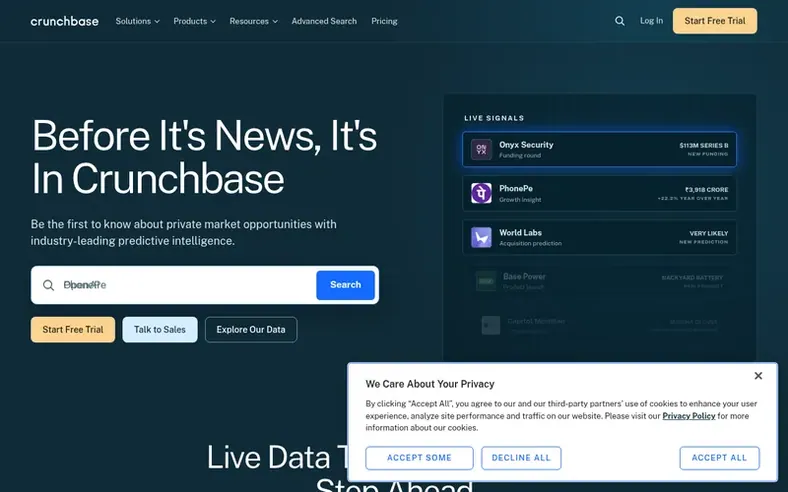The height and width of the screenshot is (492, 788).
Task: Click the PhonePe company logo
Action: click(x=481, y=193)
